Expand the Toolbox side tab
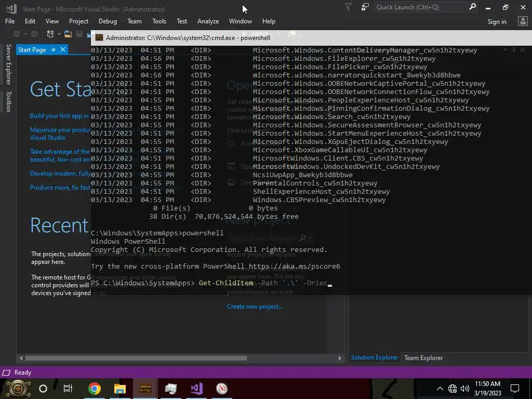This screenshot has width=532, height=399. coord(8,101)
